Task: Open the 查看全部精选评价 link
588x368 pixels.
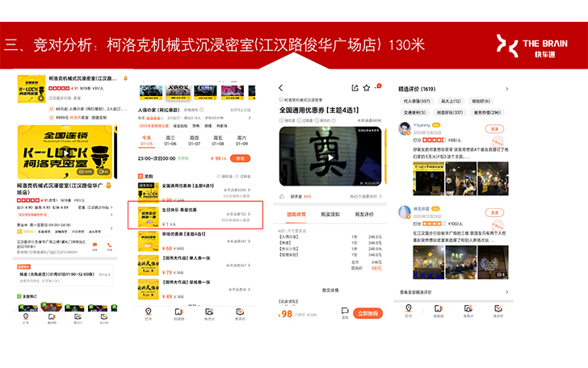Action: (415, 292)
